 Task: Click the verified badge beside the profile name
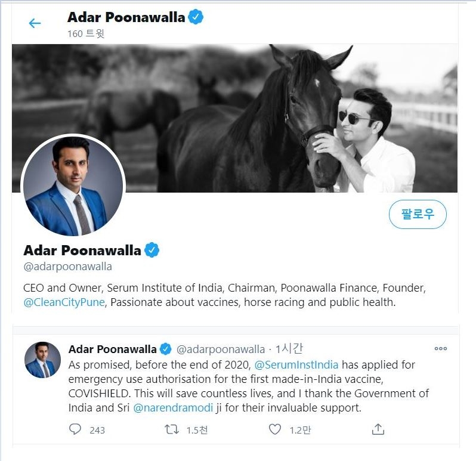point(152,250)
